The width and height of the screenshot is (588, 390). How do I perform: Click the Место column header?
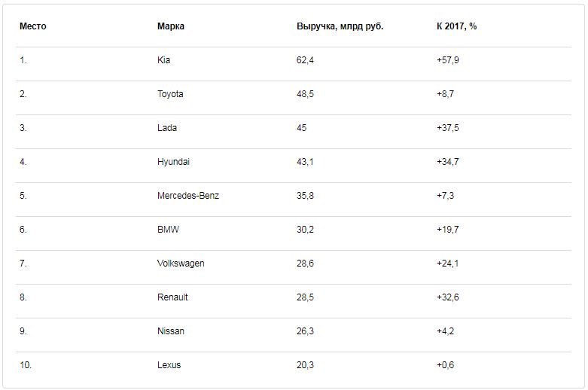[x=33, y=26]
